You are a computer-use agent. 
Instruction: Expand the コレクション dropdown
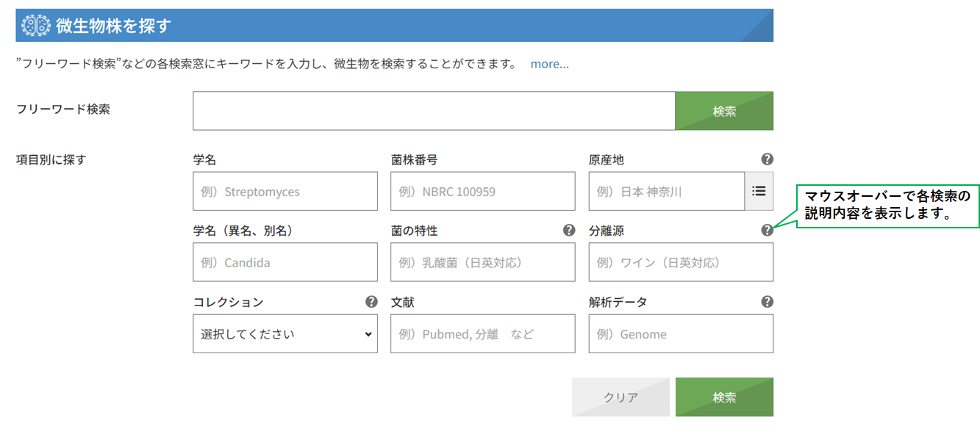pos(285,334)
